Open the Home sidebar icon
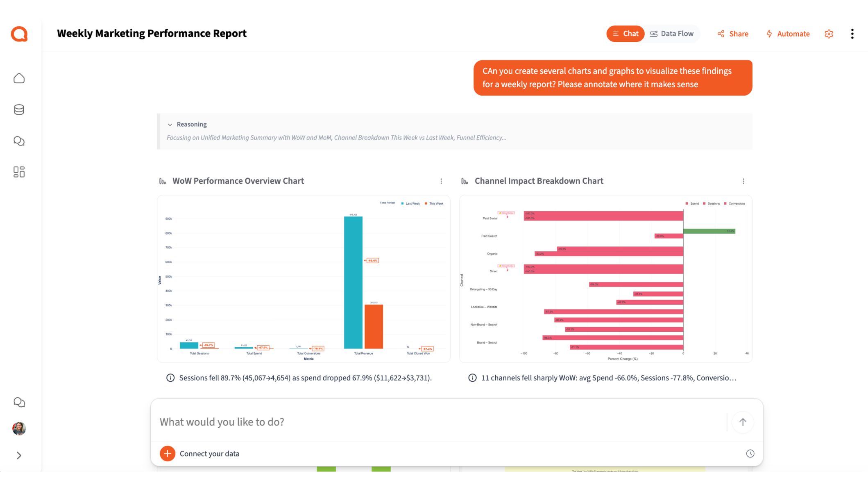 (x=19, y=78)
